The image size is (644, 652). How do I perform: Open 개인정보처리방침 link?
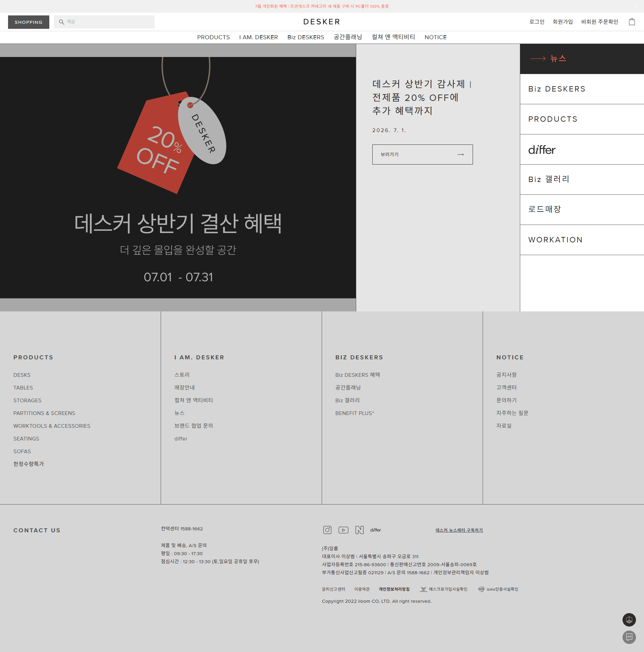click(394, 589)
